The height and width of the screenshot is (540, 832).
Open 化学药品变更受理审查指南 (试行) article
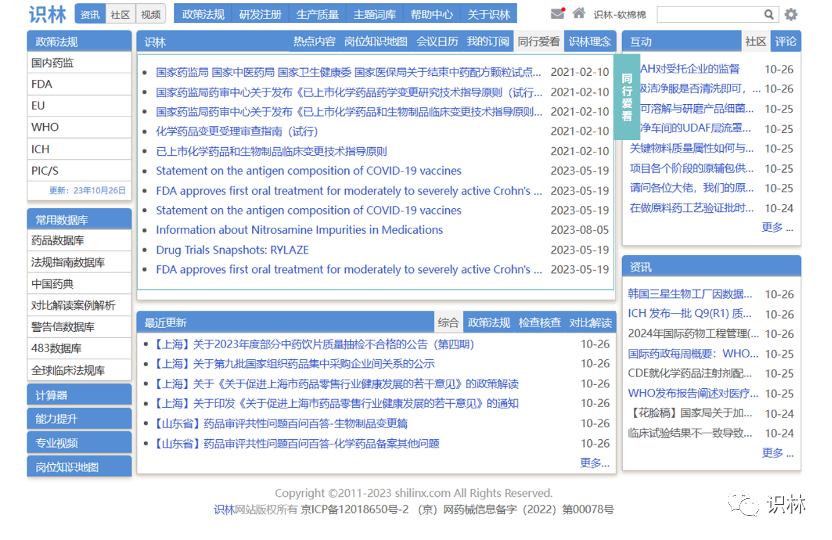[x=237, y=131]
